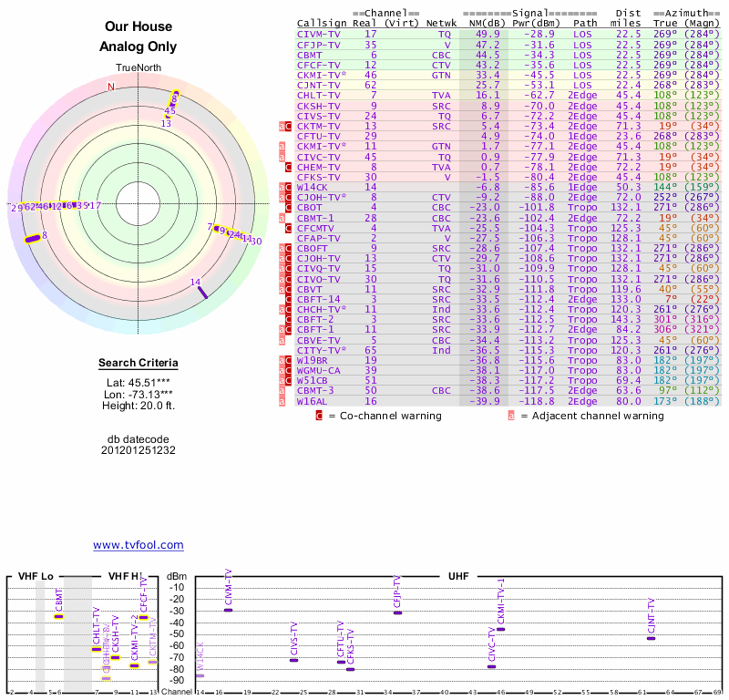The height and width of the screenshot is (700, 729).
Task: Select the CJNT-TV callsign in table
Action: 318,86
